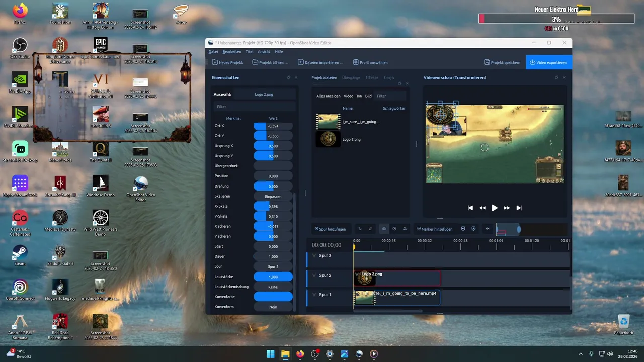Show hidden system tray icons
The width and height of the screenshot is (644, 362).
point(580,354)
